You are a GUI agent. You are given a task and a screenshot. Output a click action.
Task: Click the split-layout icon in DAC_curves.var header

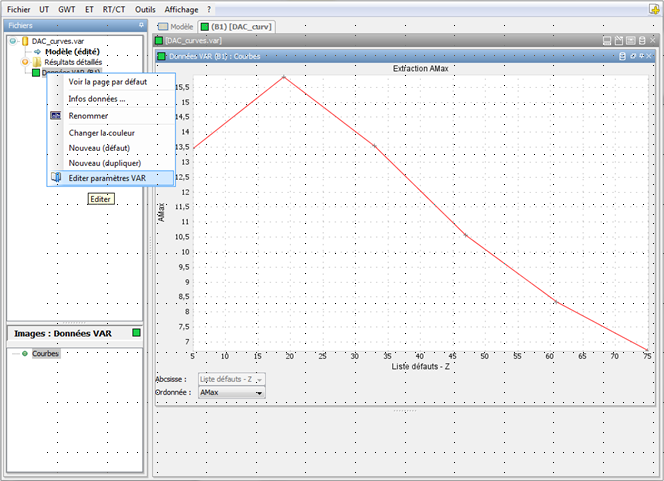(631, 41)
